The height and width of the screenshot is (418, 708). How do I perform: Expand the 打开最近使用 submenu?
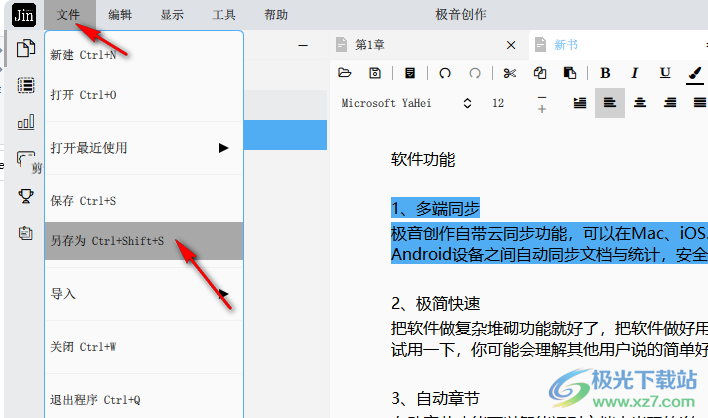tap(144, 148)
